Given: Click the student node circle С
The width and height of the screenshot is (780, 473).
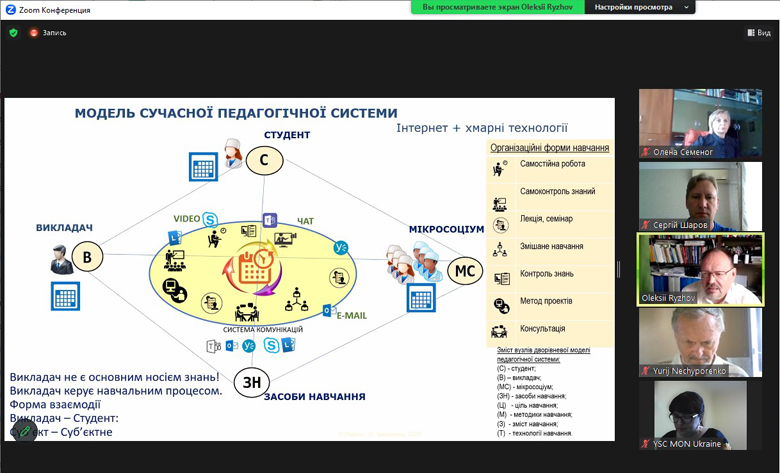Looking at the screenshot, I should pyautogui.click(x=264, y=160).
